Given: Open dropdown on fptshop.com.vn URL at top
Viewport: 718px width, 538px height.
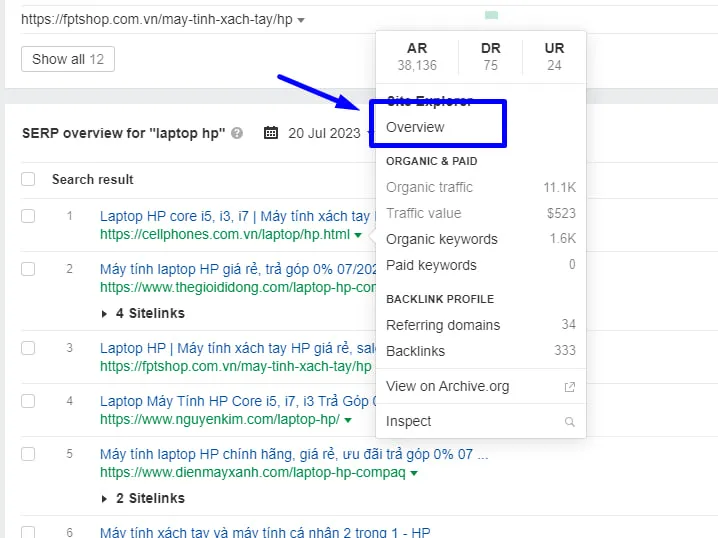Looking at the screenshot, I should [301, 20].
